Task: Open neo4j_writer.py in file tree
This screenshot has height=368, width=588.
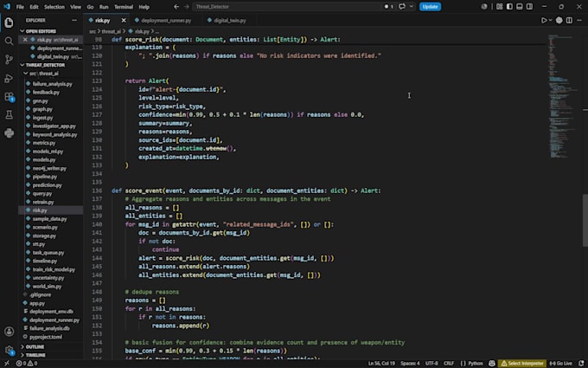Action: pyautogui.click(x=49, y=168)
